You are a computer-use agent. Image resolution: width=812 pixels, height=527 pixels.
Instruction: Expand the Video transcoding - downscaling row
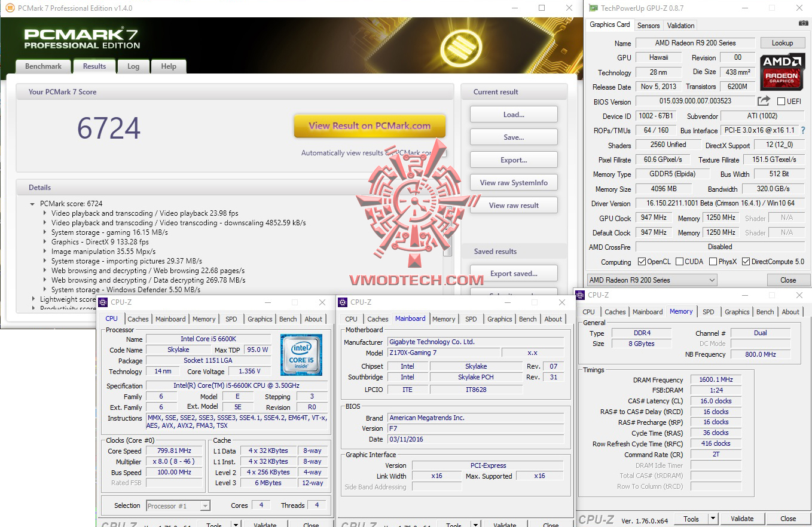pos(44,223)
